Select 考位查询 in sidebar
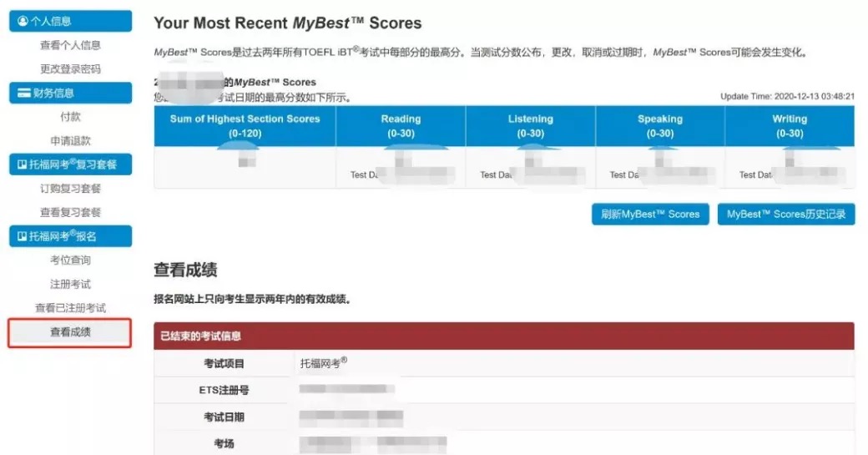 click(70, 260)
